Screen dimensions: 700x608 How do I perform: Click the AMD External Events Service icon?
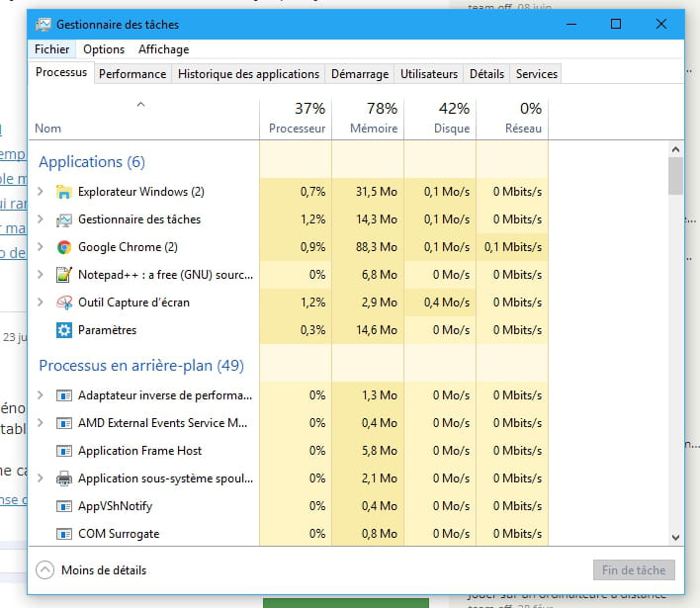pyautogui.click(x=64, y=423)
